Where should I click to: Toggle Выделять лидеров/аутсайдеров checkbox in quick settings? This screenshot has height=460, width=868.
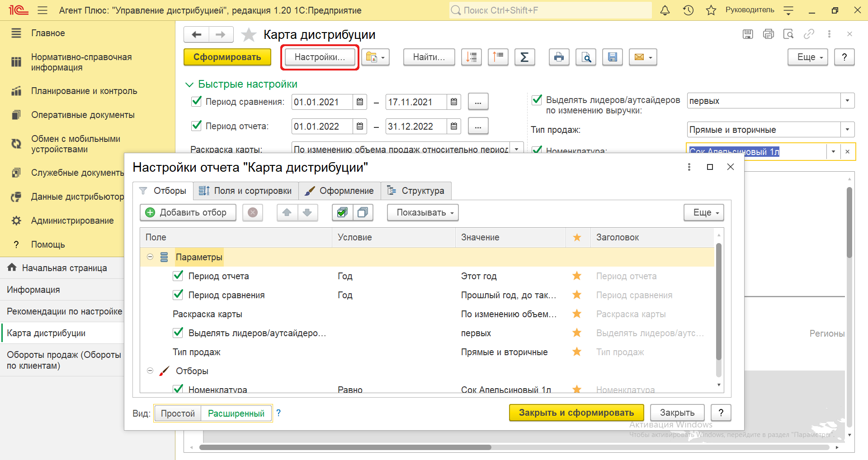537,99
